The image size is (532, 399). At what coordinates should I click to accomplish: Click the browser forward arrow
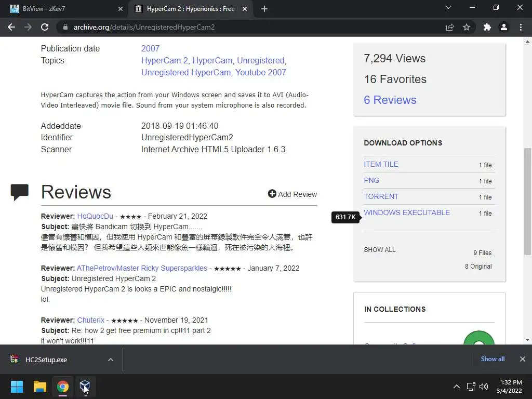(x=28, y=27)
